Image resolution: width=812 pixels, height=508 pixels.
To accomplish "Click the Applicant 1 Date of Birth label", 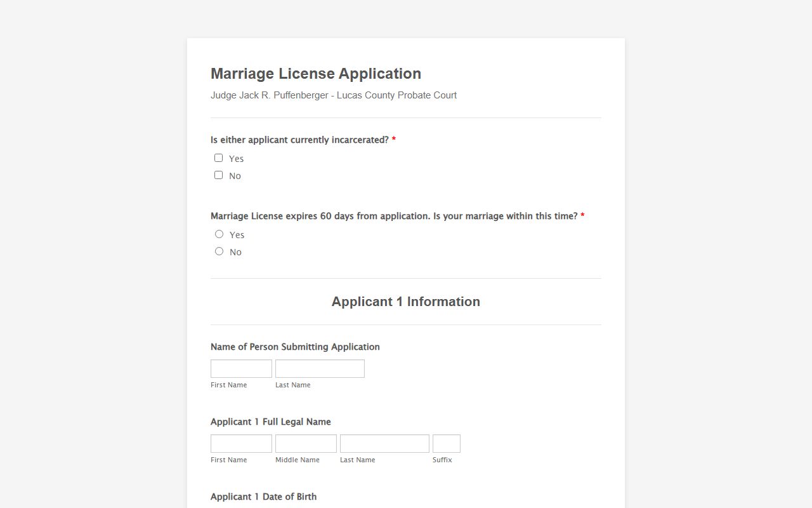I will click(263, 497).
